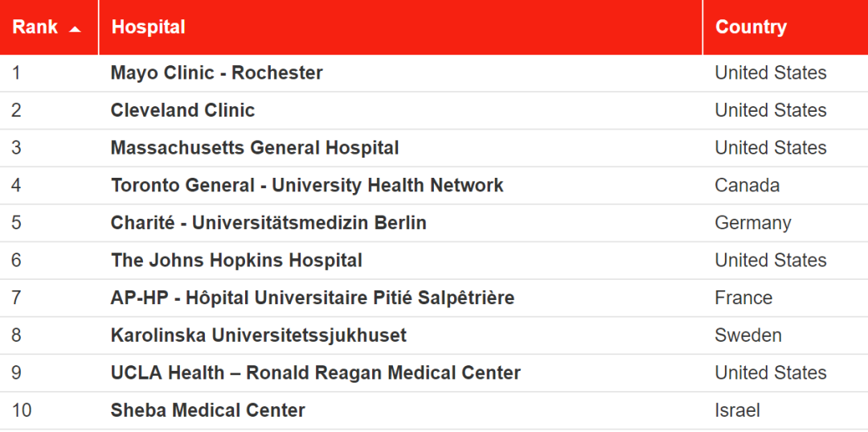Open Karolinska Universitetssjukhuset entry

(x=259, y=335)
